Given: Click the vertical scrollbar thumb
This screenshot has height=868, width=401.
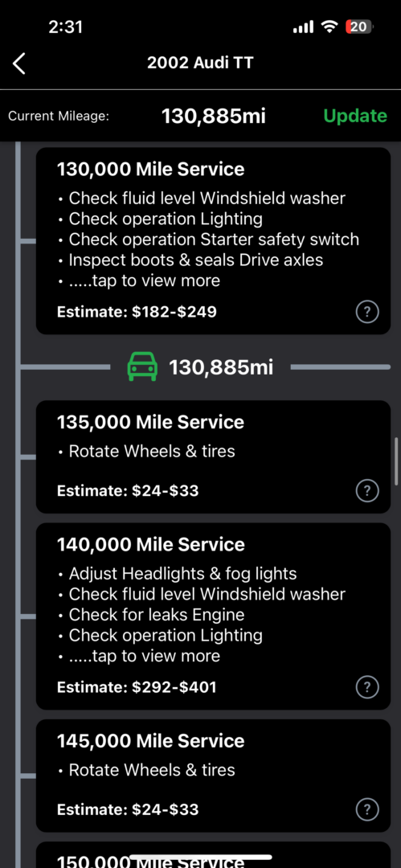Looking at the screenshot, I should click(396, 461).
